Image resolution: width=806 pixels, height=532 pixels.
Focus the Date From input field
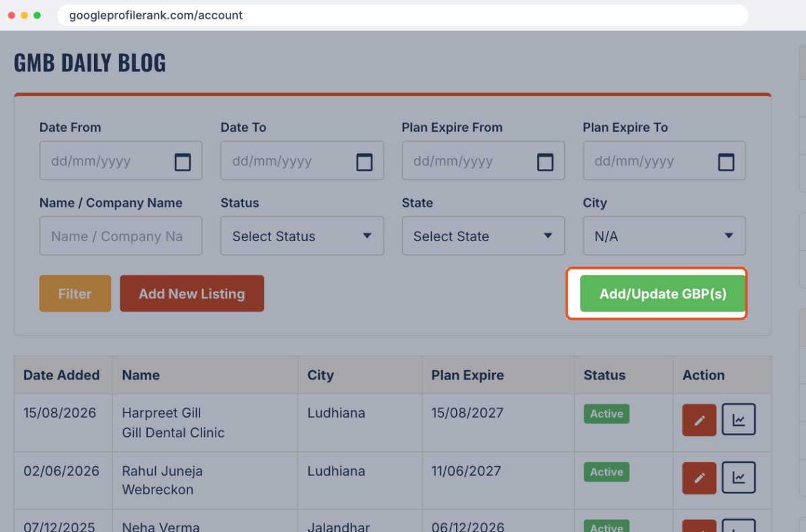pos(121,161)
